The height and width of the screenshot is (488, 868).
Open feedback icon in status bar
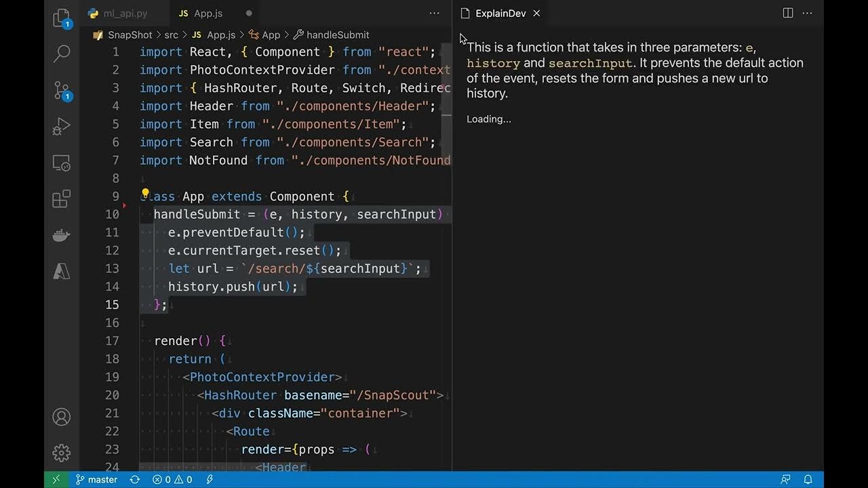pyautogui.click(x=785, y=479)
